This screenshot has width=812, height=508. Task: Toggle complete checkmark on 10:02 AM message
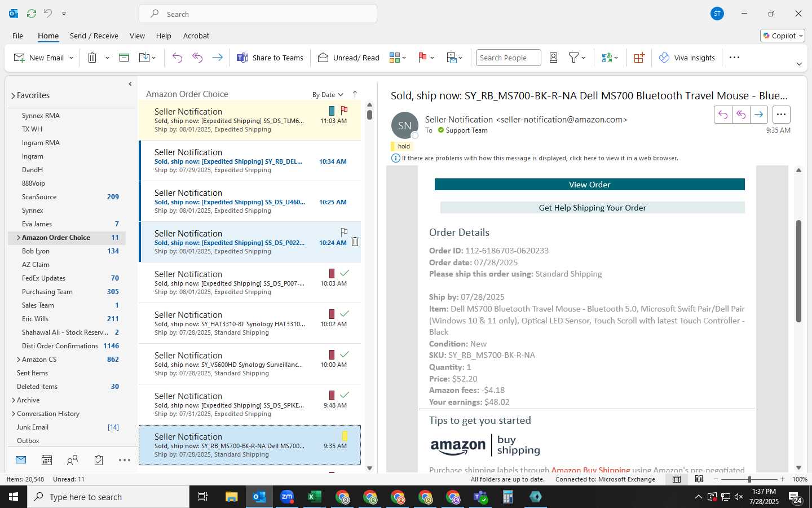(x=345, y=313)
